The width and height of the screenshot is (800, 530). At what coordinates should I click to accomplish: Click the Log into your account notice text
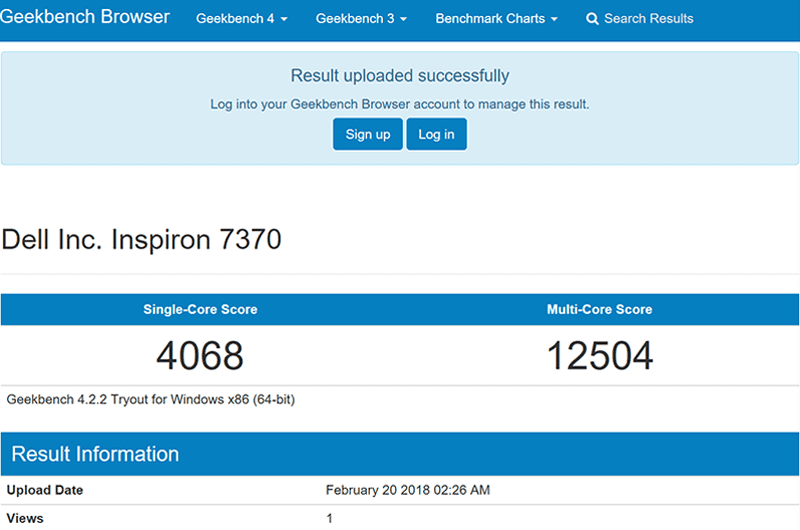(x=399, y=104)
